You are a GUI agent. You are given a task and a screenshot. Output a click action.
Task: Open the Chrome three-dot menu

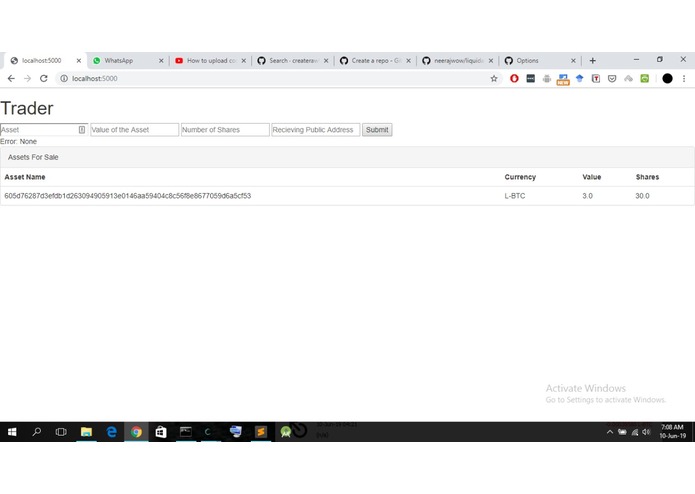point(684,78)
